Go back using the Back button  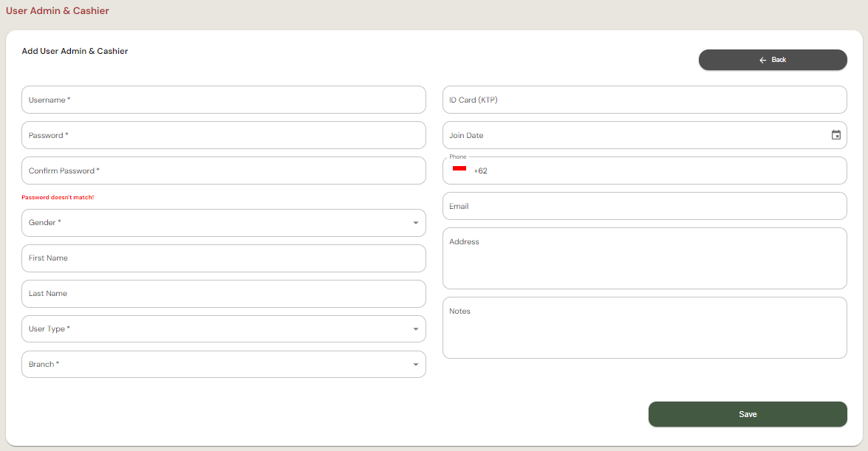pos(772,60)
